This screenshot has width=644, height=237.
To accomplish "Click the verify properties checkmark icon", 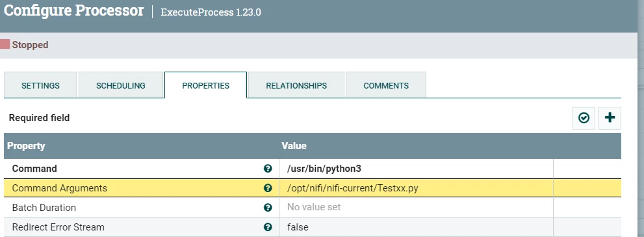I will click(584, 118).
